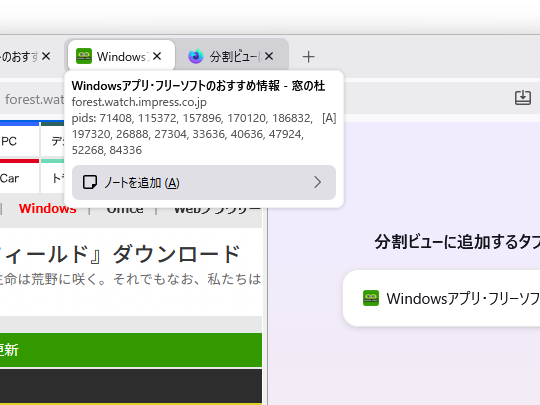Click the forest.watch address bar
Viewport: 540px width, 405px height.
(x=33, y=99)
